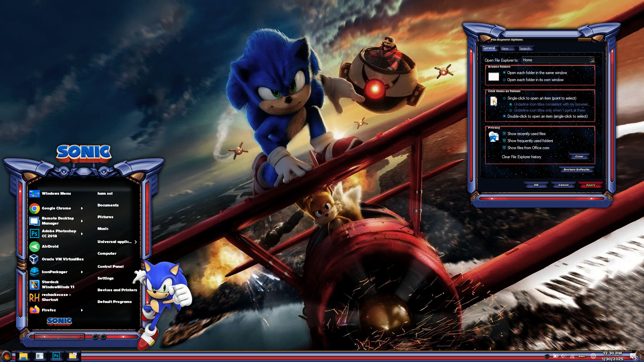Open the notification center icon
Viewport: 644px width, 362px height.
click(x=633, y=356)
